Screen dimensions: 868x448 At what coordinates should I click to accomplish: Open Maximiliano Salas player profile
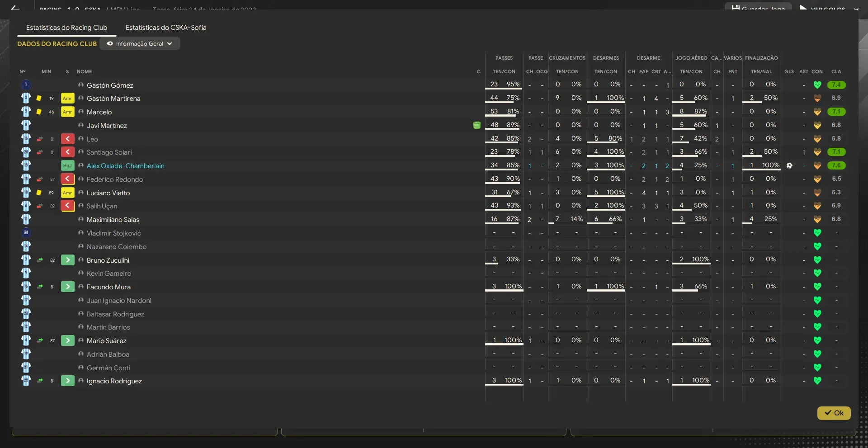[113, 220]
